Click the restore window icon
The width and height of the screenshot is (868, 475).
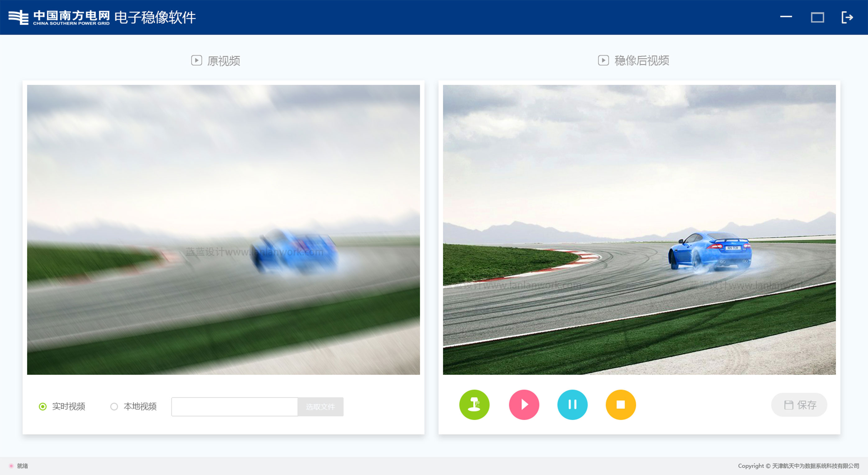(818, 17)
